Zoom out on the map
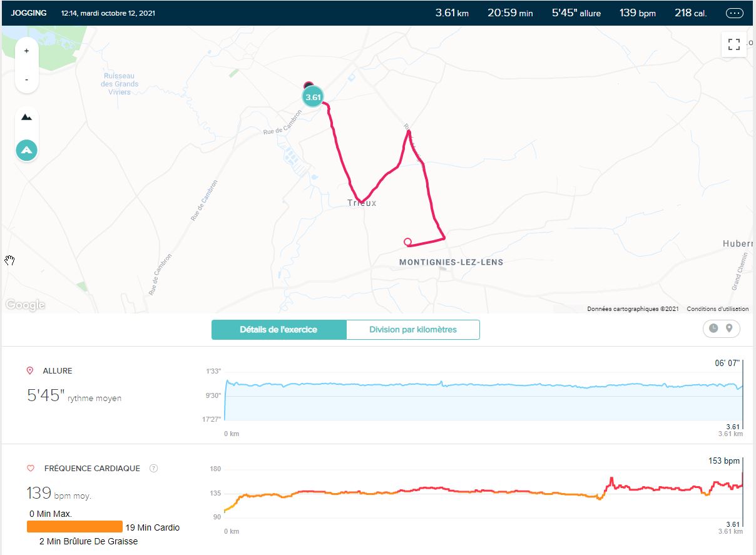Viewport: 756px width, 555px height. click(x=26, y=79)
